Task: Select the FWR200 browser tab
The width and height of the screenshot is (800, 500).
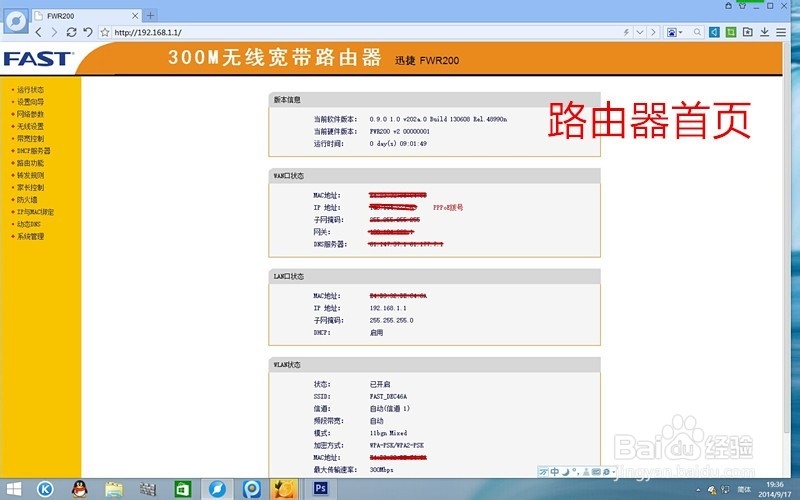Action: [87, 16]
